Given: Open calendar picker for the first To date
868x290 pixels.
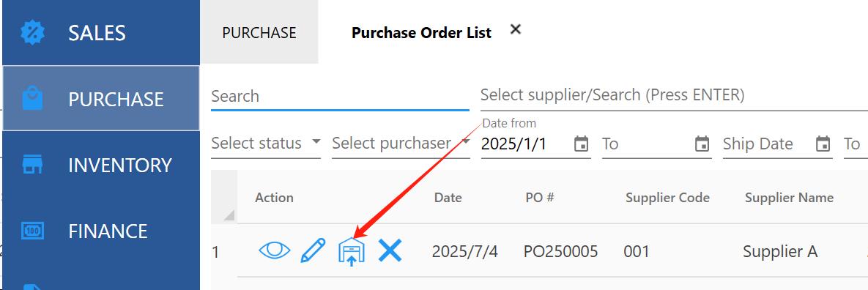Looking at the screenshot, I should click(x=702, y=144).
